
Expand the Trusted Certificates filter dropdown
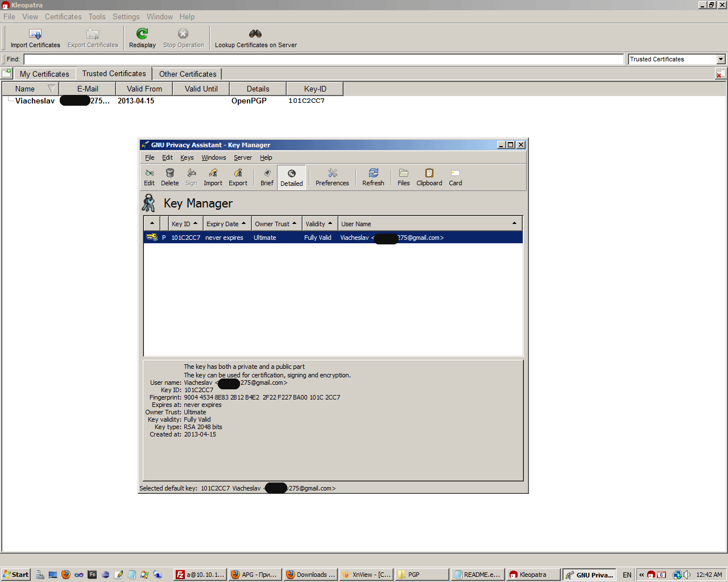(721, 59)
